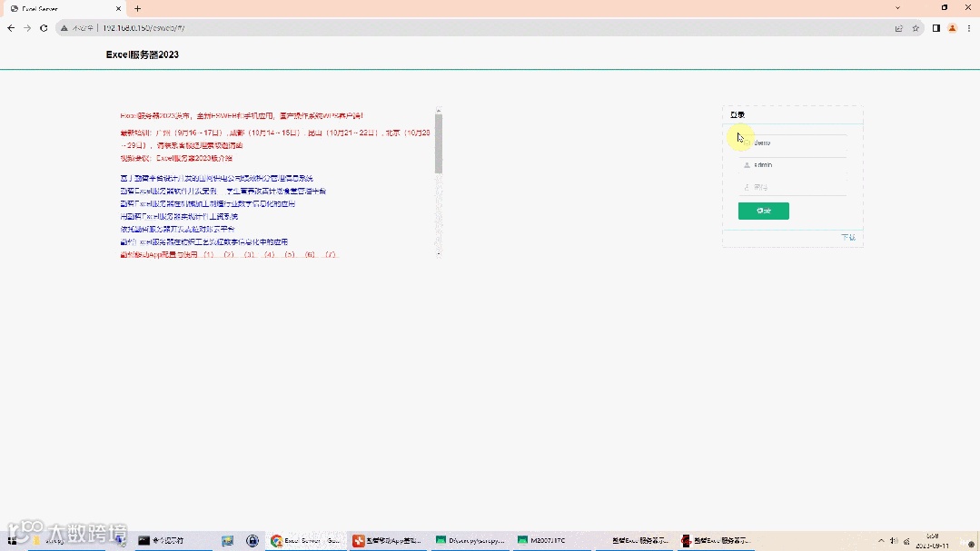Expand the tab search chevron

point(897,8)
